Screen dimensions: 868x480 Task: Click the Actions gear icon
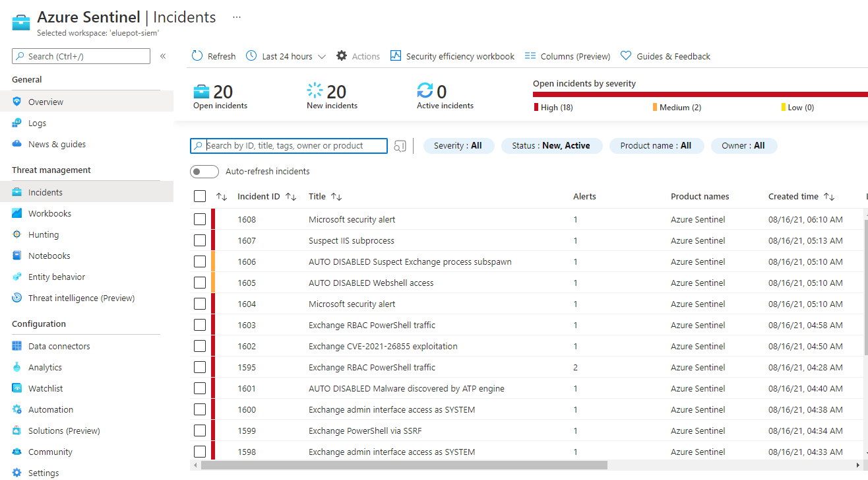point(342,56)
